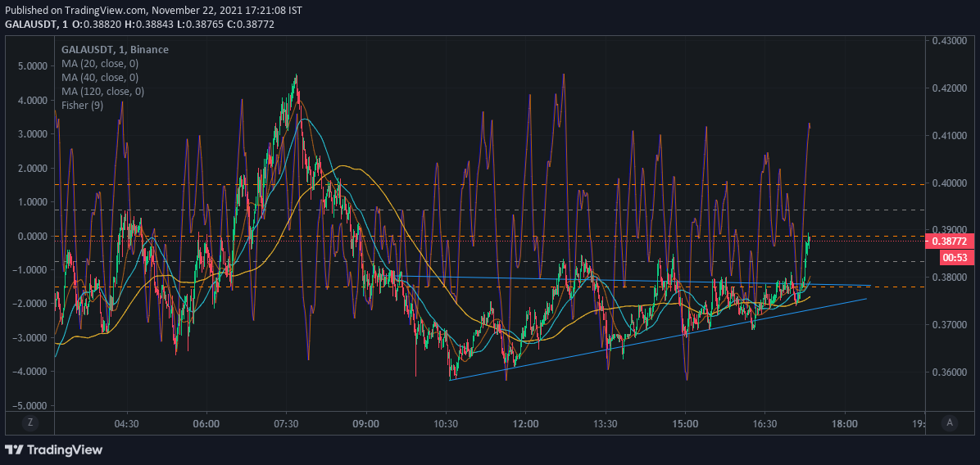Click the 06:00 time axis label
980x465 pixels.
[x=206, y=423]
